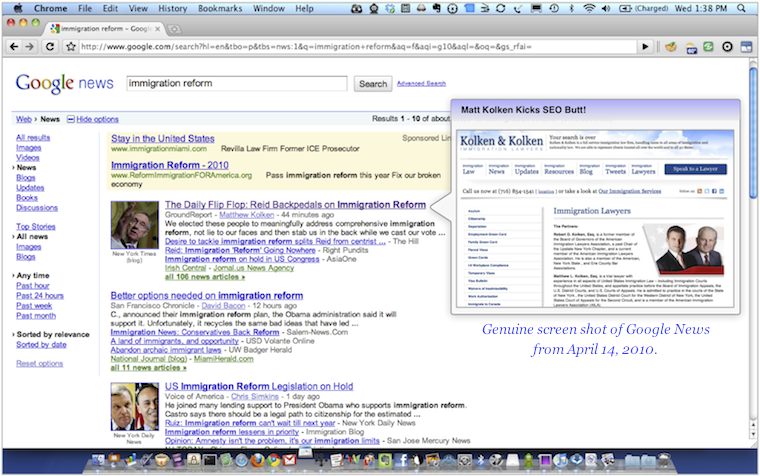The width and height of the screenshot is (760, 476).
Task: Click the black circle extension icon in toolbar
Action: tap(727, 47)
